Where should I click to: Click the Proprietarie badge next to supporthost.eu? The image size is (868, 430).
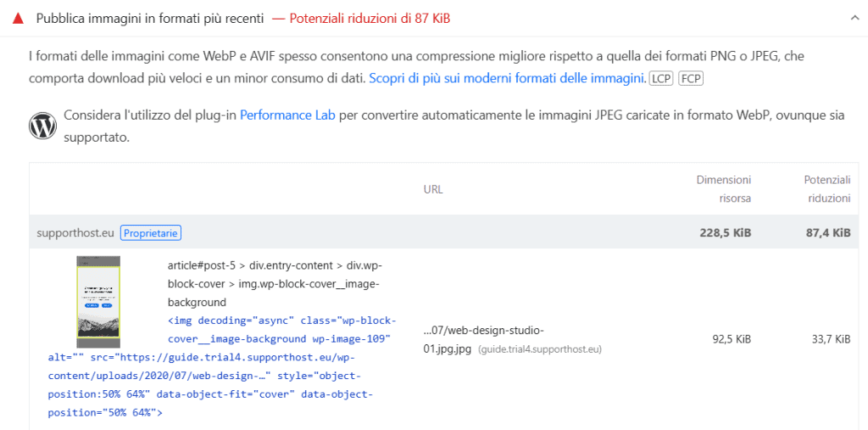[151, 232]
